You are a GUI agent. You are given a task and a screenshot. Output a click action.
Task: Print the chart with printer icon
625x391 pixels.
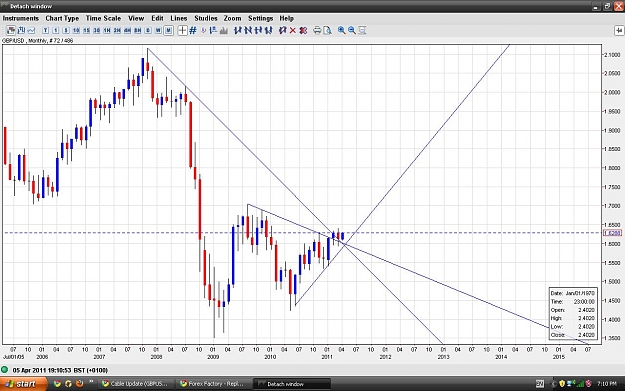pos(317,30)
